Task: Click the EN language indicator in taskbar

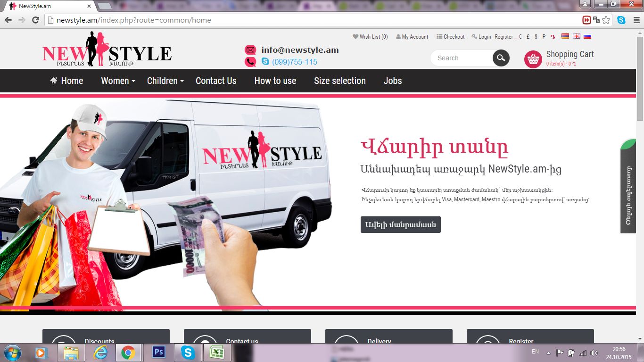Action: click(535, 352)
